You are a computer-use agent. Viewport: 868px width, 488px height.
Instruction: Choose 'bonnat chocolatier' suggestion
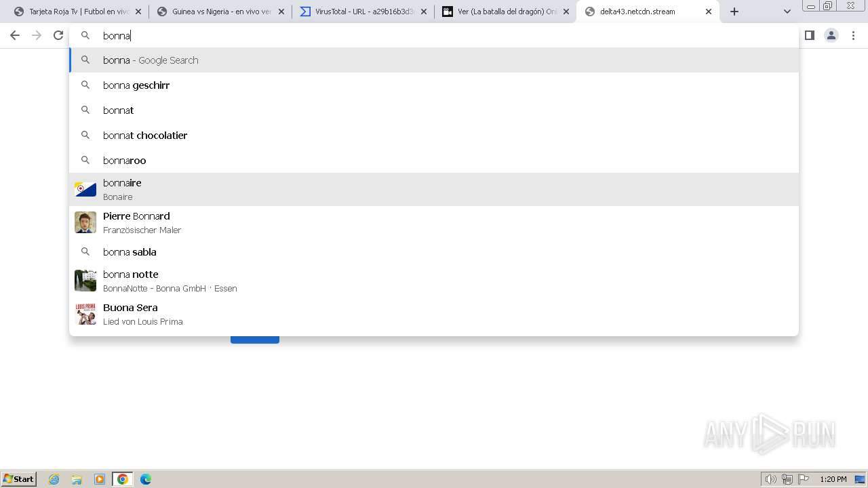[434, 136]
